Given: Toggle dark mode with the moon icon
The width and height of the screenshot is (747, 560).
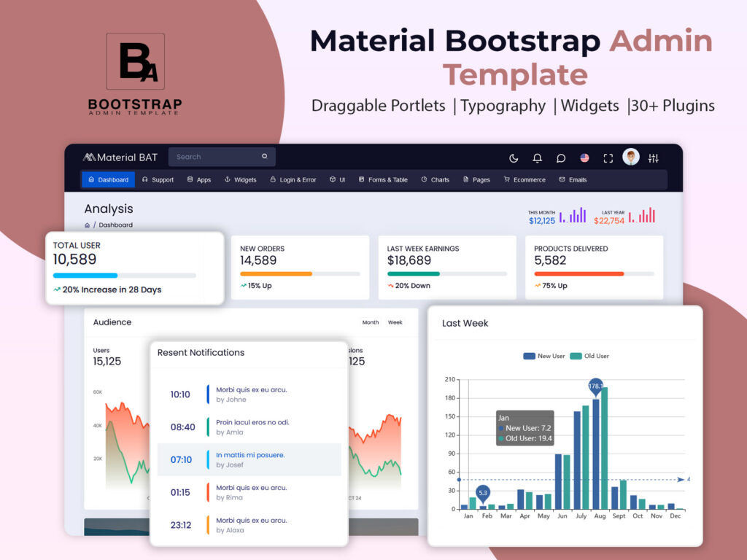Looking at the screenshot, I should [513, 157].
